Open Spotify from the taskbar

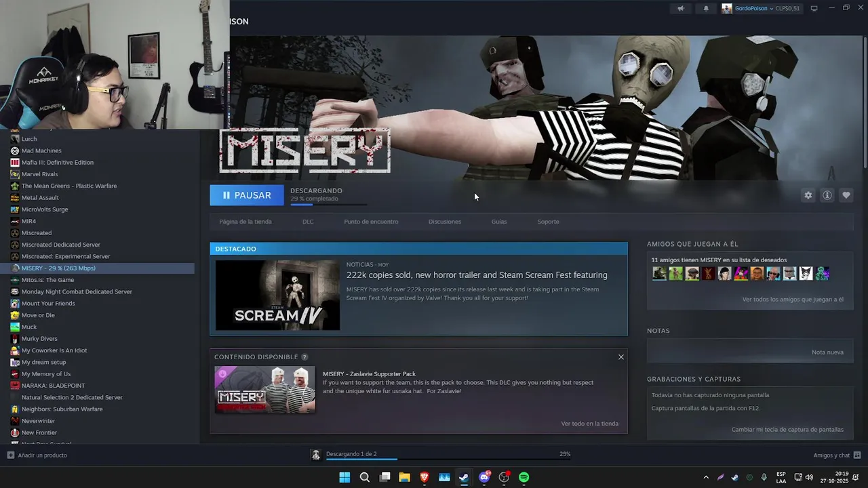(524, 477)
